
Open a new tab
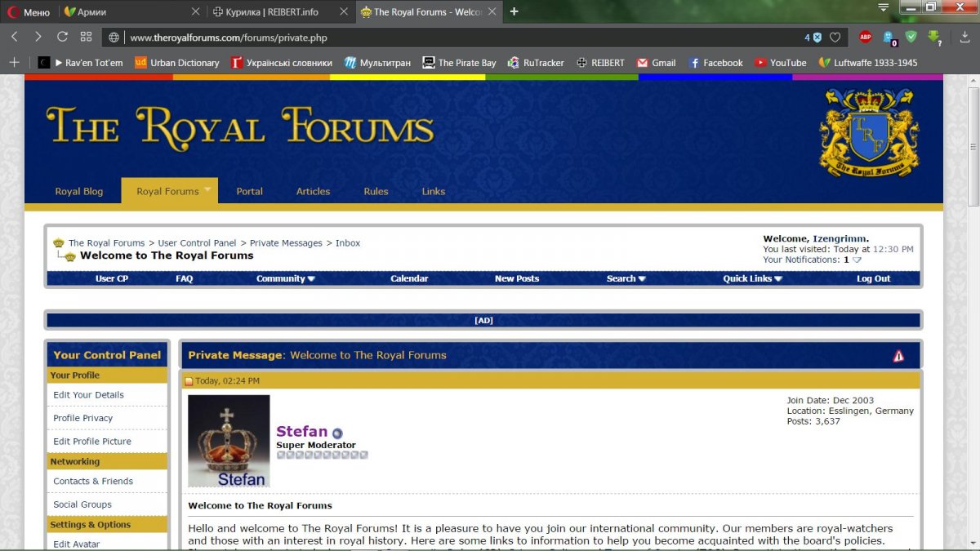[514, 11]
